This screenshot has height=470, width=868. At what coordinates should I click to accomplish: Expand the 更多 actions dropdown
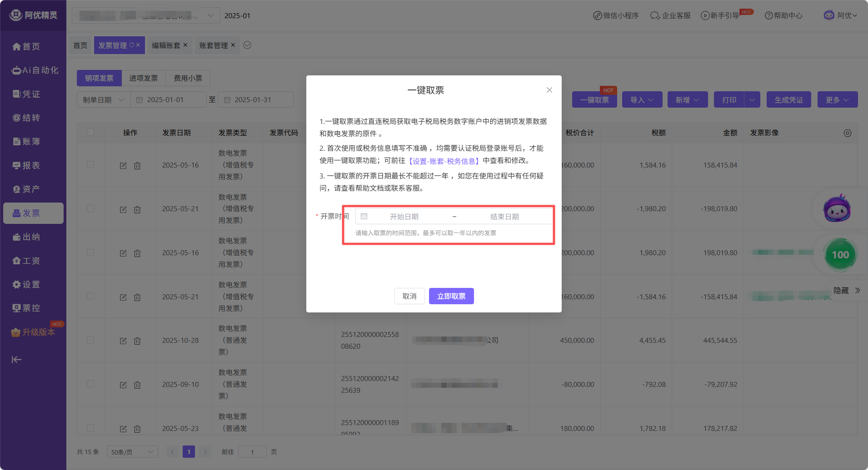click(837, 100)
